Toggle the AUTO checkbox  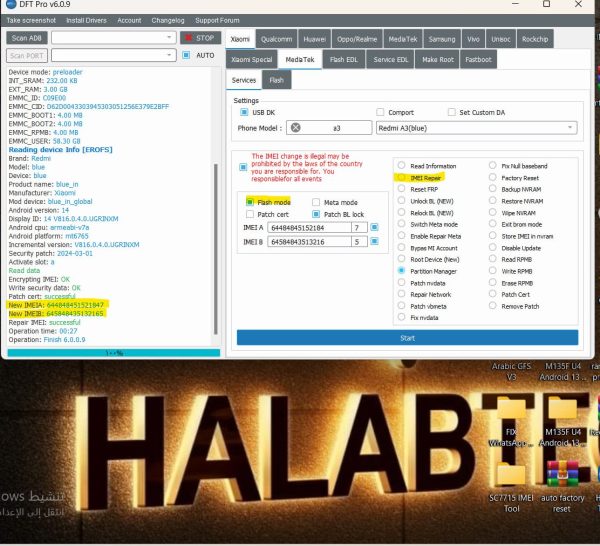186,55
